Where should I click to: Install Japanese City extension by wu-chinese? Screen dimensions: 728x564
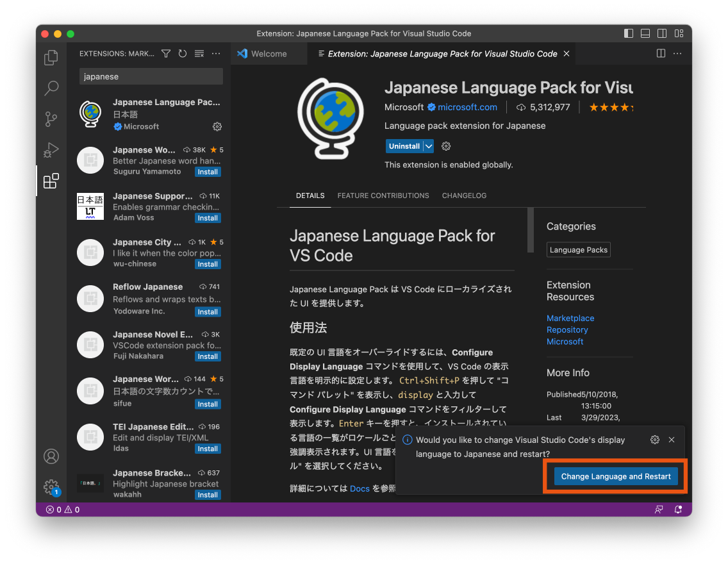(x=208, y=264)
